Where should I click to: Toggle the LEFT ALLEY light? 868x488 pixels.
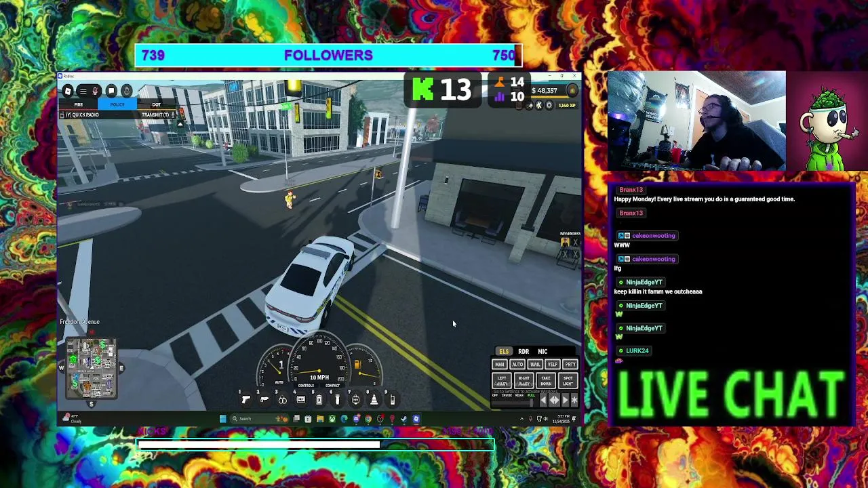[x=502, y=381]
